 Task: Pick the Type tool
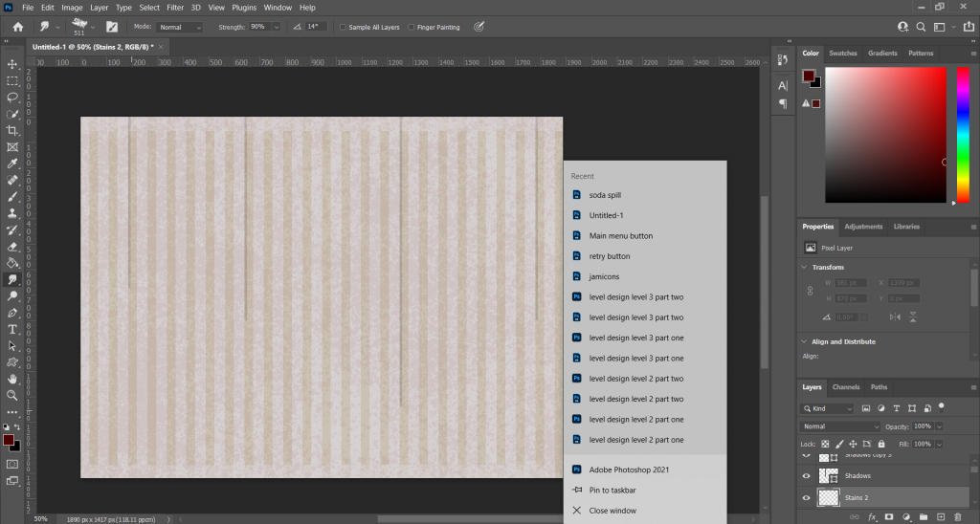pyautogui.click(x=12, y=329)
